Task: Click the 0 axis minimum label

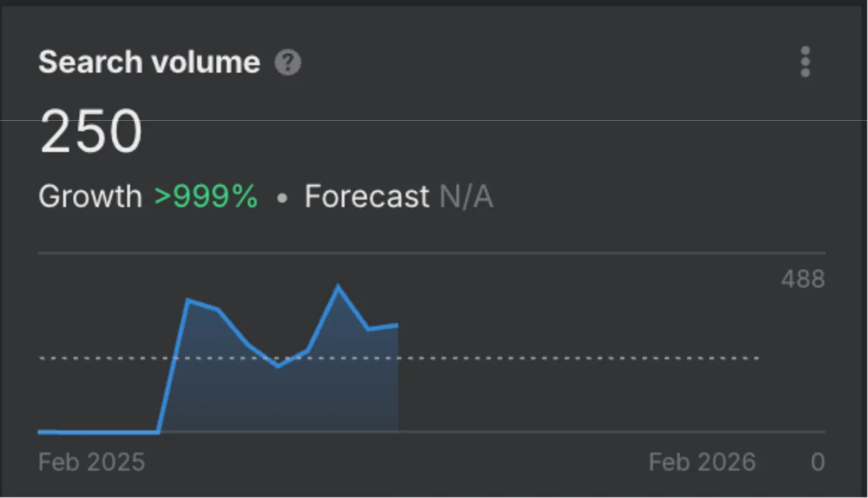Action: 817,462
